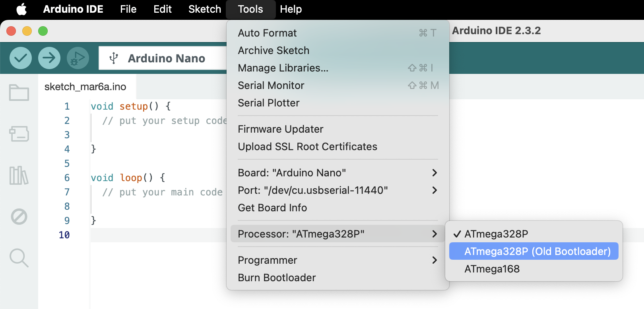The height and width of the screenshot is (309, 644).
Task: Open the Arduino IDE application menu
Action: (73, 9)
